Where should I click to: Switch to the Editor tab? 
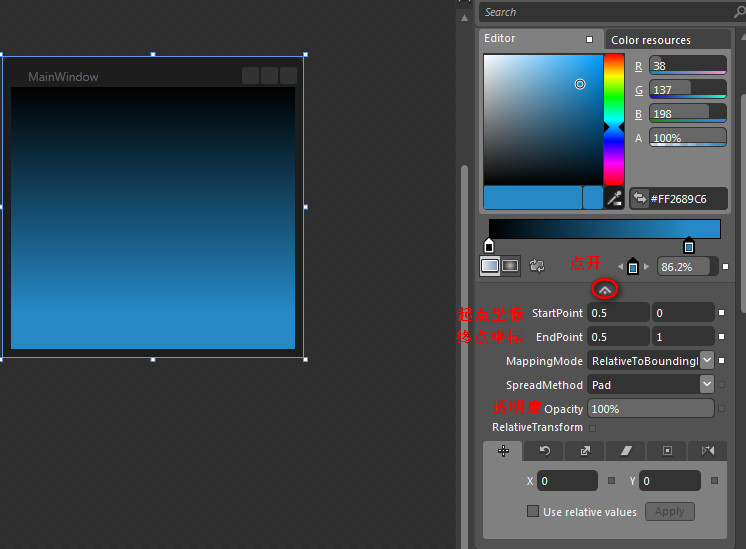click(500, 39)
